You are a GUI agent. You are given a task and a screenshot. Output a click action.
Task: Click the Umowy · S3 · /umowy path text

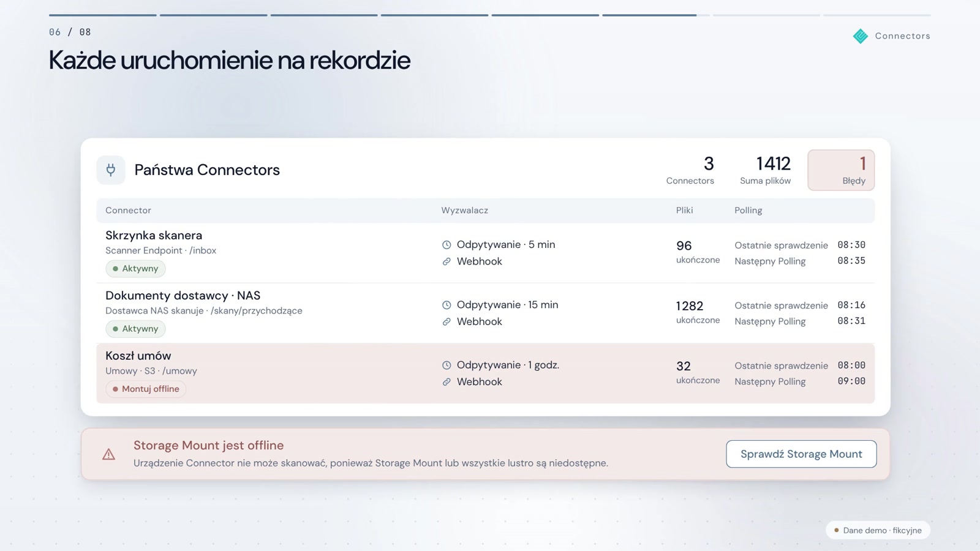point(151,371)
